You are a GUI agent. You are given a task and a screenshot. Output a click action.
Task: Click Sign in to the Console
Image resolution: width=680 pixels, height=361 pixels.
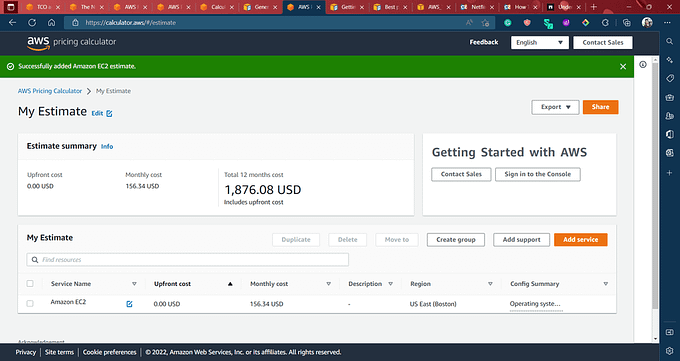(537, 174)
